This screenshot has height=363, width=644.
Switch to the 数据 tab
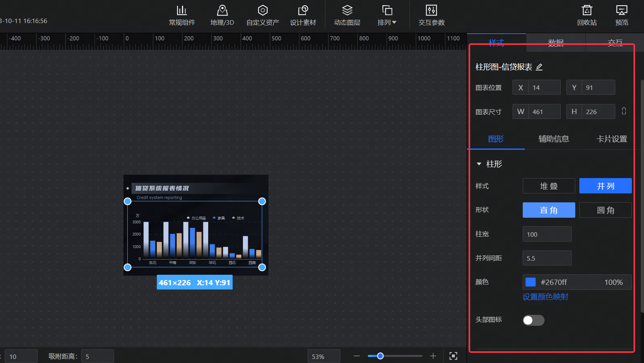click(x=555, y=43)
